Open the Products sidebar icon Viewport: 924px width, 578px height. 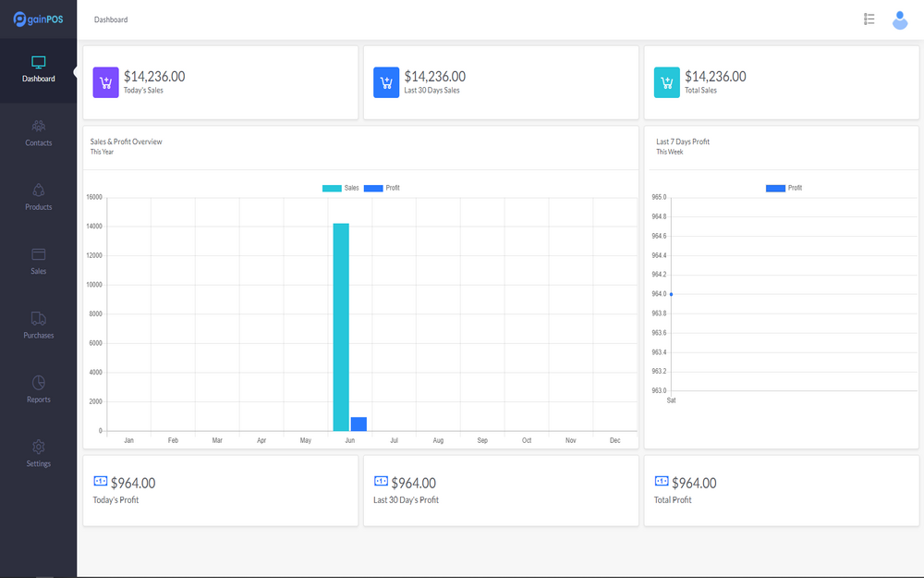[x=39, y=190]
